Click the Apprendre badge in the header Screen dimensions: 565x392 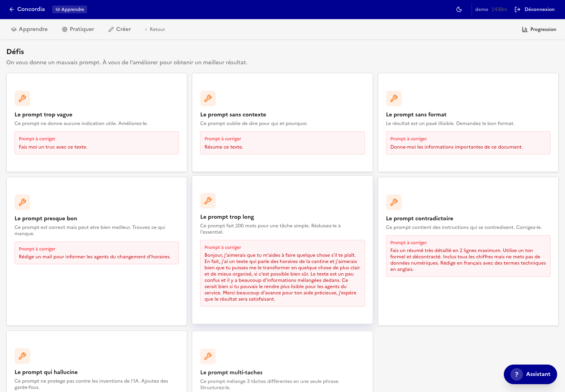69,9
